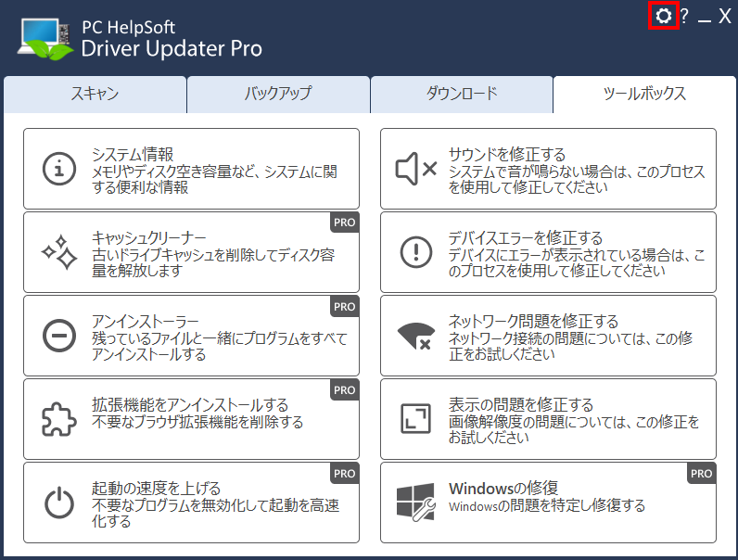The width and height of the screenshot is (738, 560).
Task: Click the キャッシュクリーナー sparkle icon
Action: (58, 252)
